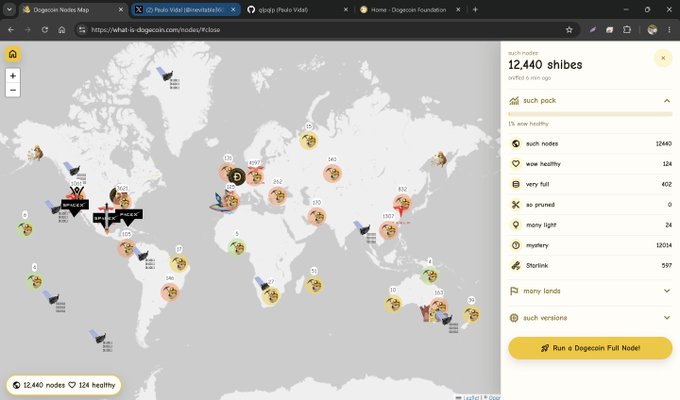The height and width of the screenshot is (400, 680).
Task: Click the mystery question icon
Action: [x=516, y=245]
